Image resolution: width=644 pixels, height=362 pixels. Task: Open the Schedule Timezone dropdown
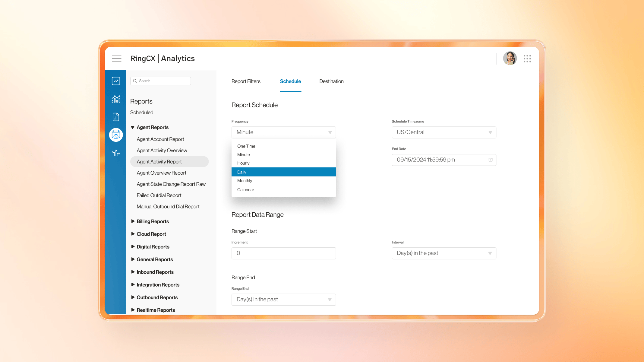(x=444, y=132)
